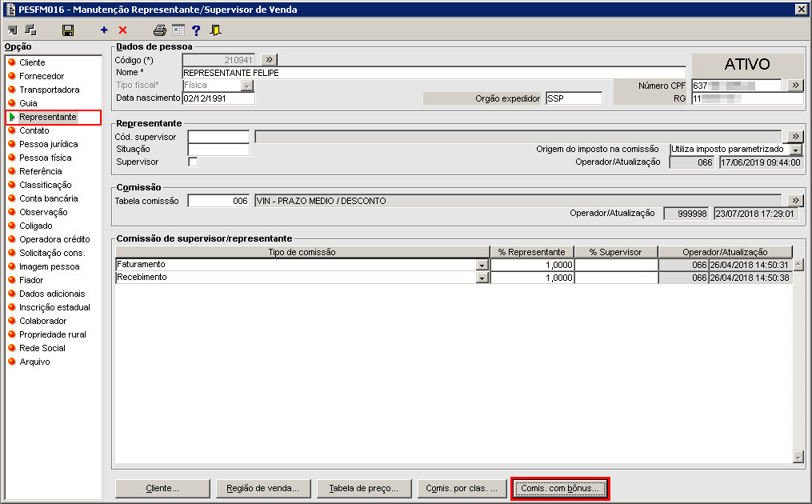Print using the printer icon
Image resolution: width=812 pixels, height=504 pixels.
[x=160, y=30]
